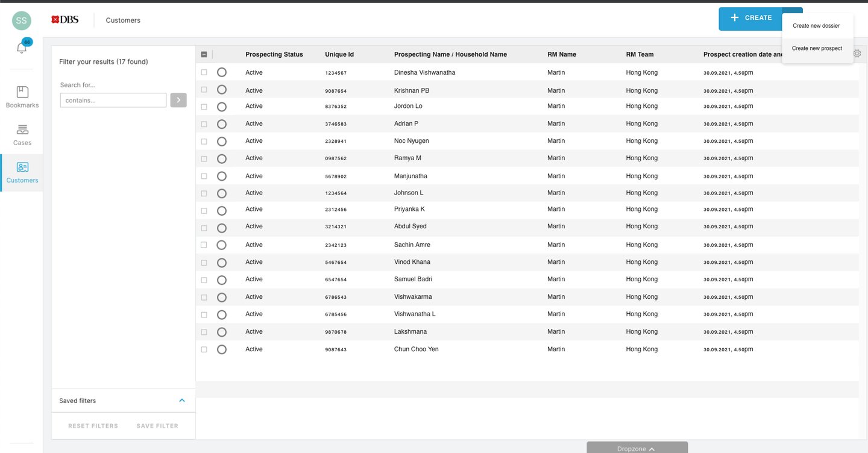
Task: Select radio button for Priyanka K row
Action: [x=222, y=211]
